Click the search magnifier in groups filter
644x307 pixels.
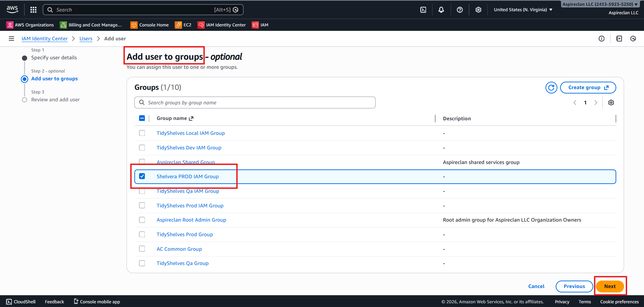tap(142, 102)
